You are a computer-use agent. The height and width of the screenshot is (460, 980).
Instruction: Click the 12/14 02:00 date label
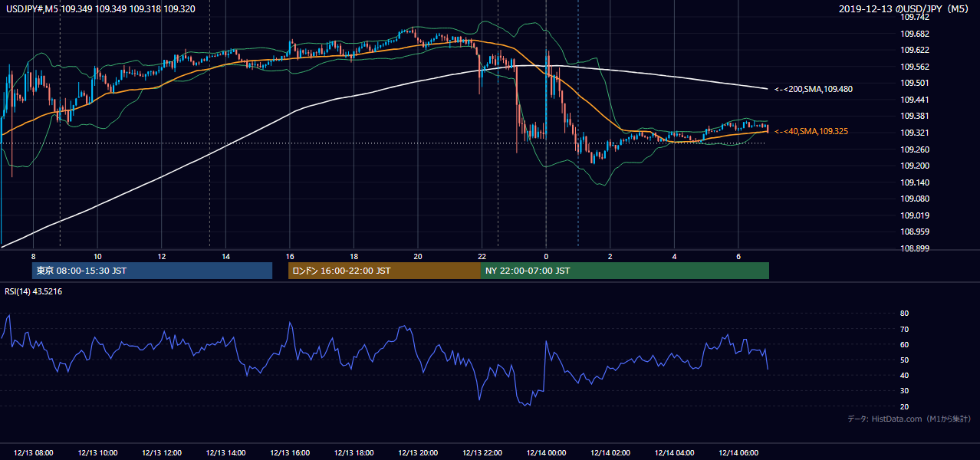(610, 452)
